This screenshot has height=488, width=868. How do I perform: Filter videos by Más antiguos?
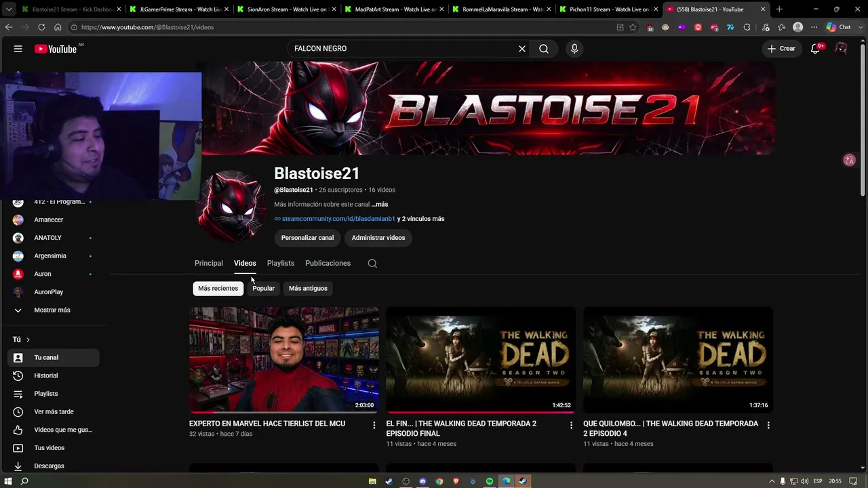click(308, 288)
